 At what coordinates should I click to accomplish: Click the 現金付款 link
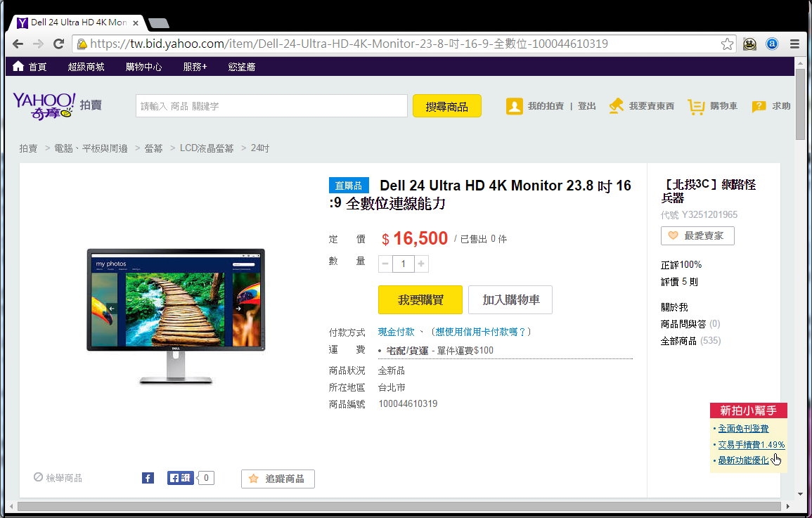point(397,332)
